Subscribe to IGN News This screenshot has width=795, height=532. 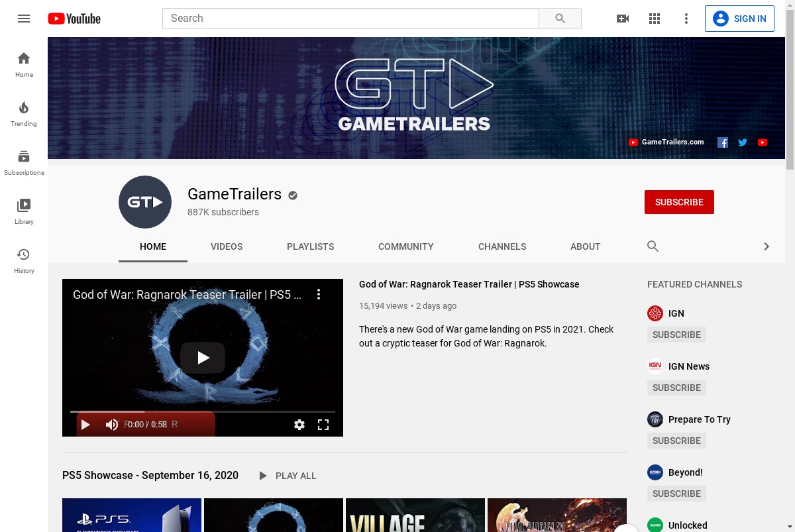point(676,388)
